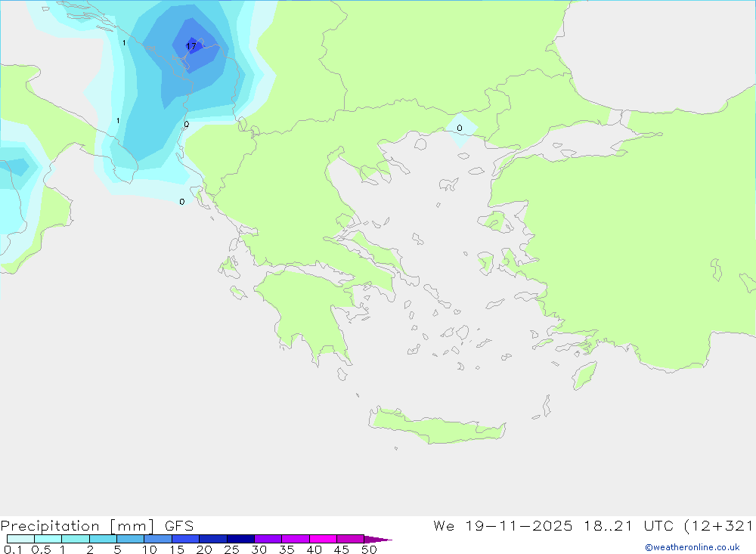Click the '0' value inside the light-blue diamond
The image size is (756, 554).
(x=460, y=128)
